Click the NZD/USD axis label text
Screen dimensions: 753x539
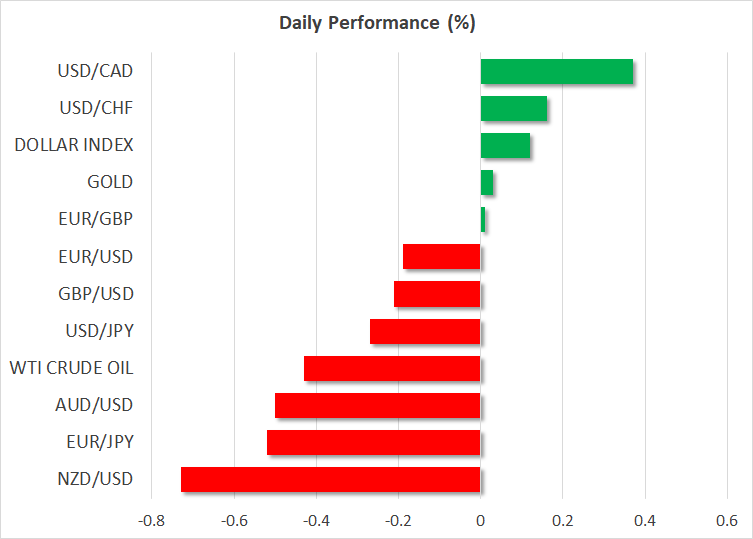click(98, 479)
